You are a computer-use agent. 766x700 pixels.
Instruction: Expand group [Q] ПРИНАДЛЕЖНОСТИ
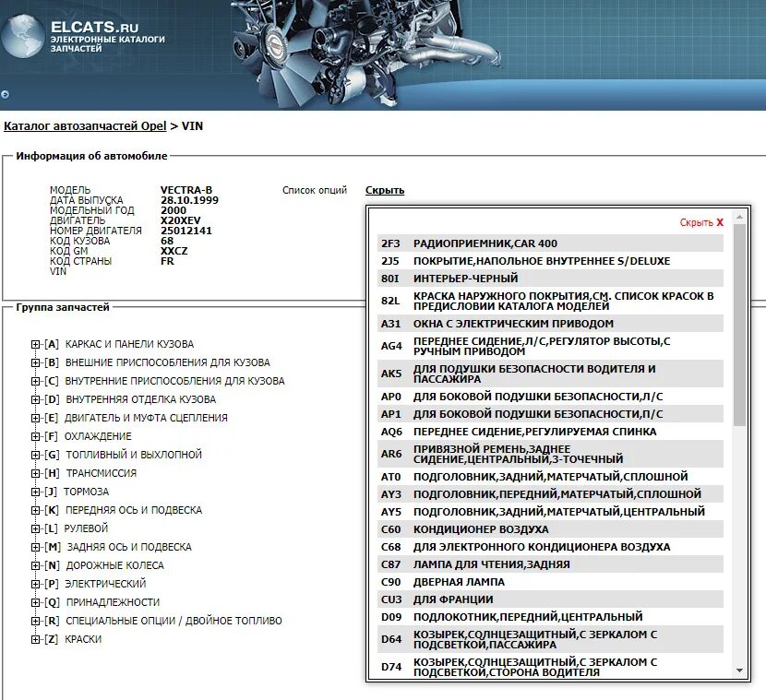click(x=35, y=602)
